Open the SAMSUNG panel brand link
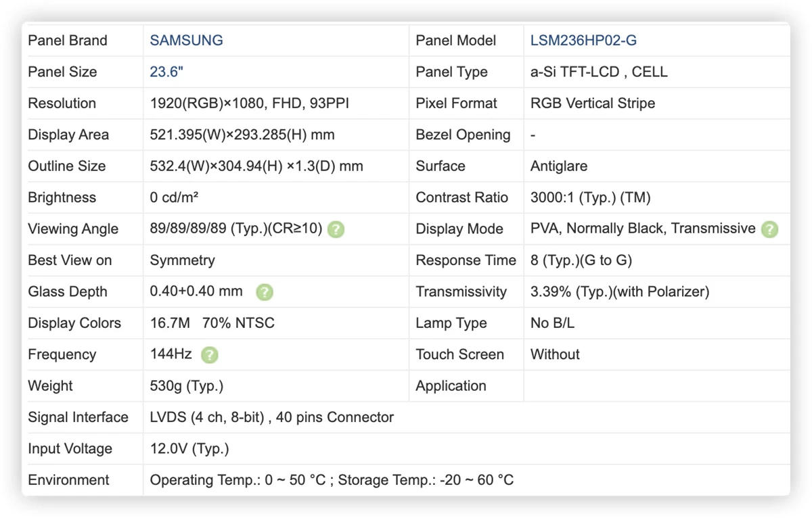 click(x=186, y=41)
